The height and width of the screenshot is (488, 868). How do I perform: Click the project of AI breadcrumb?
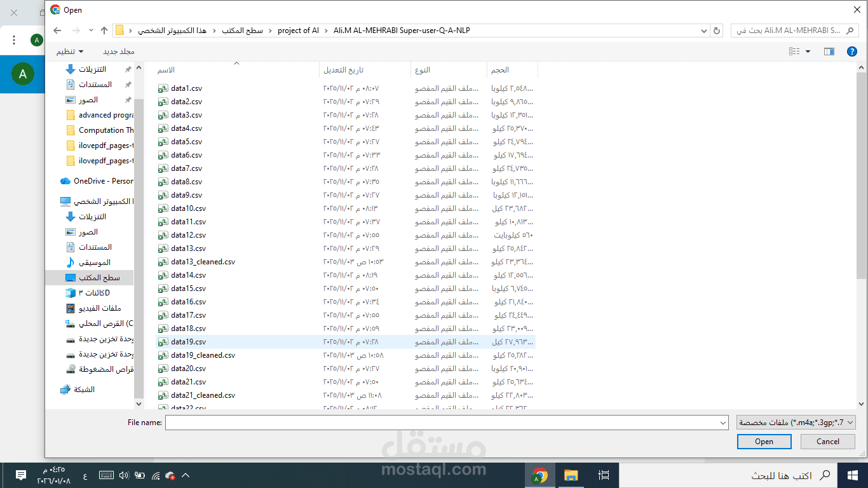(x=299, y=30)
